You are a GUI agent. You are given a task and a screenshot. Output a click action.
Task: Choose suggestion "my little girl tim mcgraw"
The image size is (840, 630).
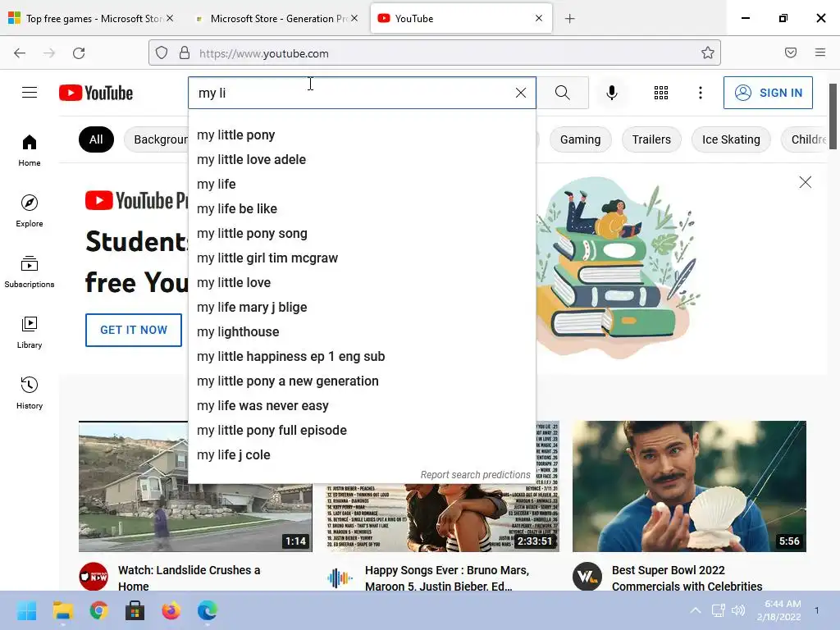362,258
